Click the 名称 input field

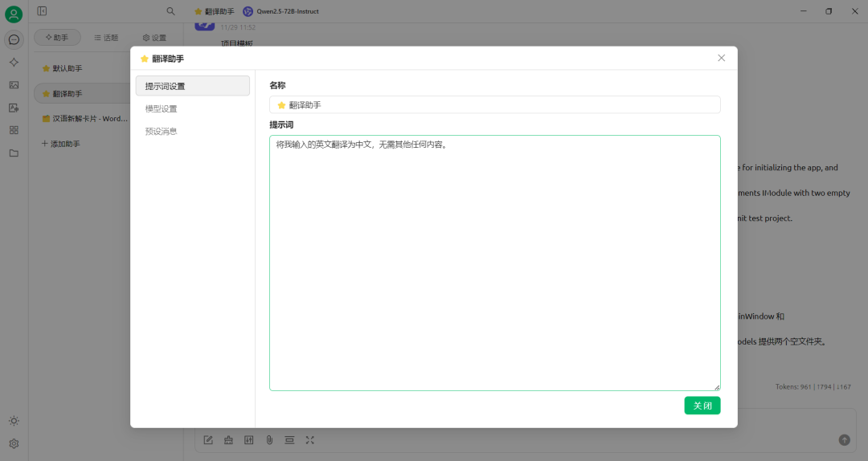[494, 104]
